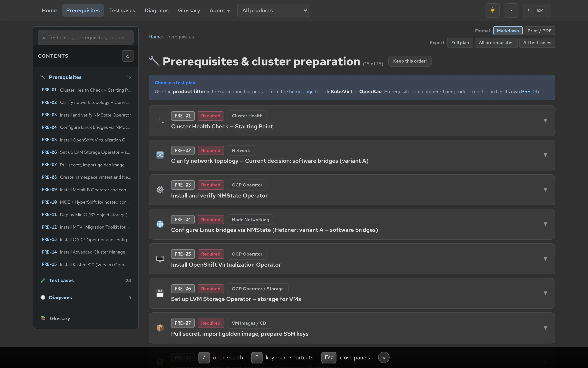Click the pencil icon beside Test cases
The height and width of the screenshot is (368, 588).
pos(43,280)
